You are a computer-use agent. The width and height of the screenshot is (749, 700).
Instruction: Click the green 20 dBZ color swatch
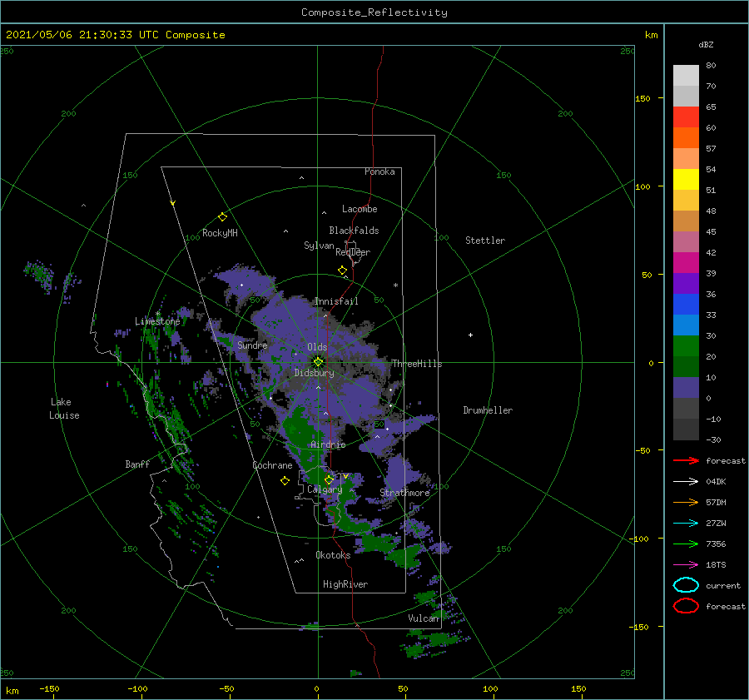686,346
